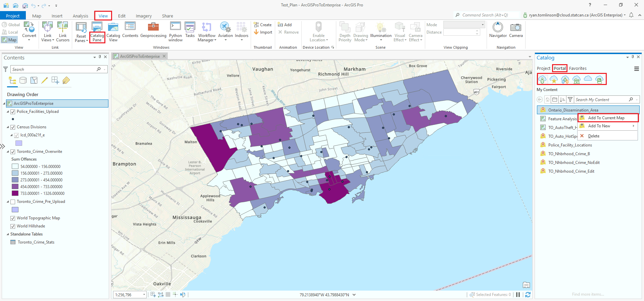Open map scale dropdown 1:256,796
Image resolution: width=644 pixels, height=301 pixels.
[x=144, y=295]
